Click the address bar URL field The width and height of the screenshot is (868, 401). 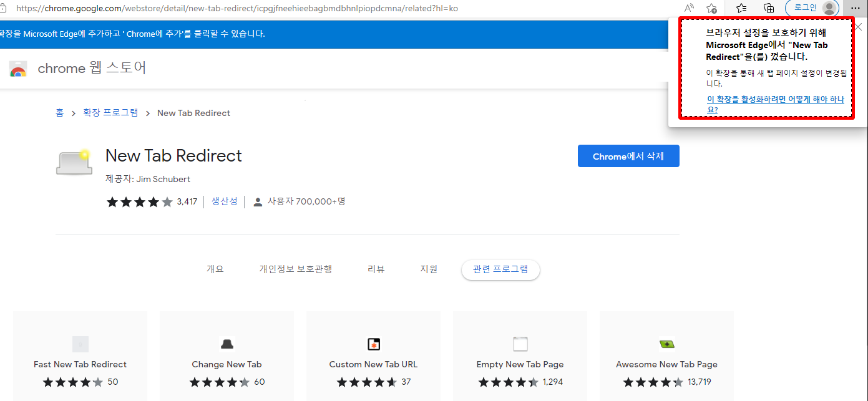237,9
